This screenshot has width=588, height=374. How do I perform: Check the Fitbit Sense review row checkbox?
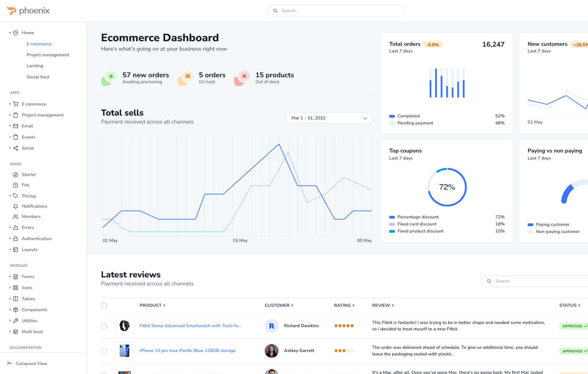104,326
